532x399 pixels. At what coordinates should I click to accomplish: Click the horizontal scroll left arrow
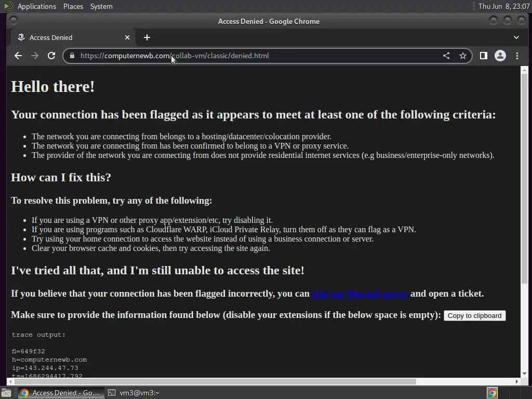[10, 381]
